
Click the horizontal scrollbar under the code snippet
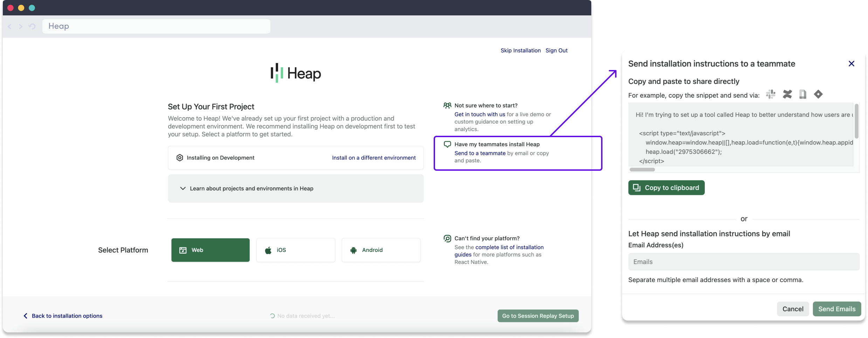click(x=642, y=170)
